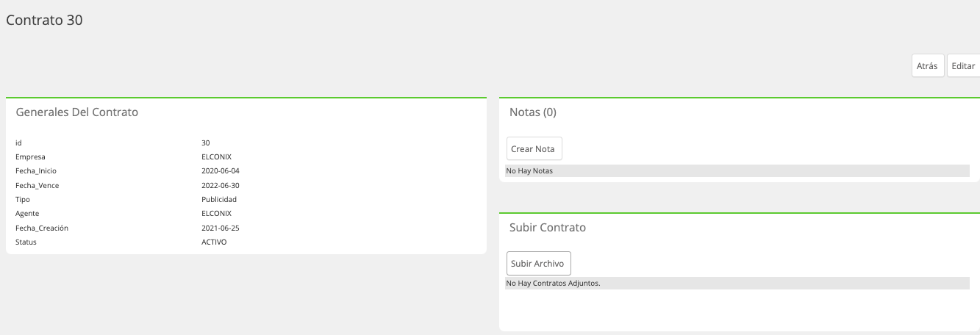This screenshot has height=335, width=980.
Task: Click the Fecha_Creación value 2021-06-25
Action: [x=221, y=228]
